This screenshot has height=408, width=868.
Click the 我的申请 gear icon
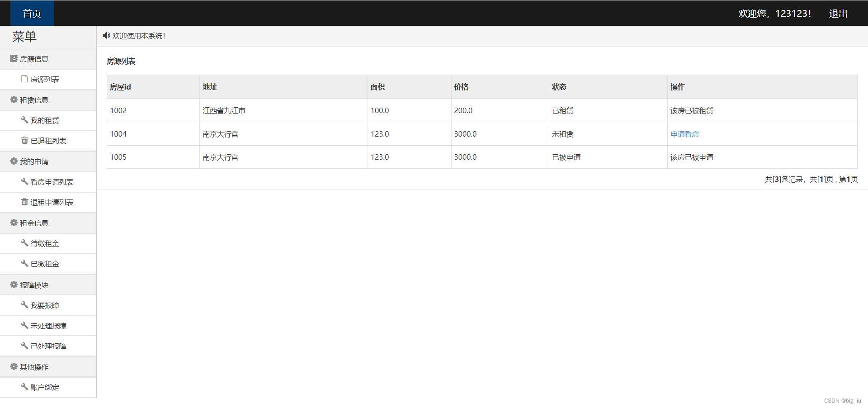(x=14, y=161)
